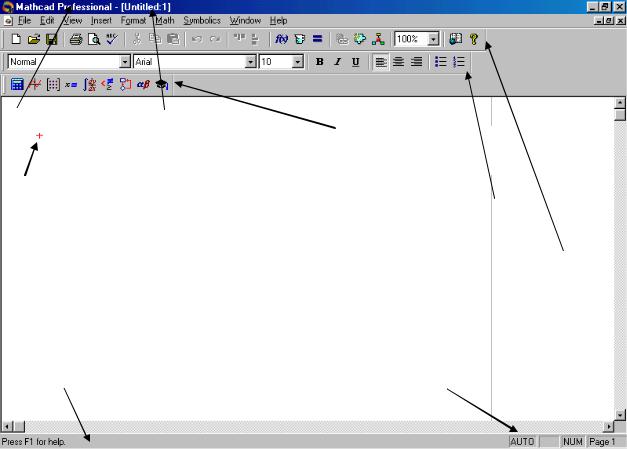The width and height of the screenshot is (627, 450).
Task: Toggle Bold formatting
Action: click(319, 62)
